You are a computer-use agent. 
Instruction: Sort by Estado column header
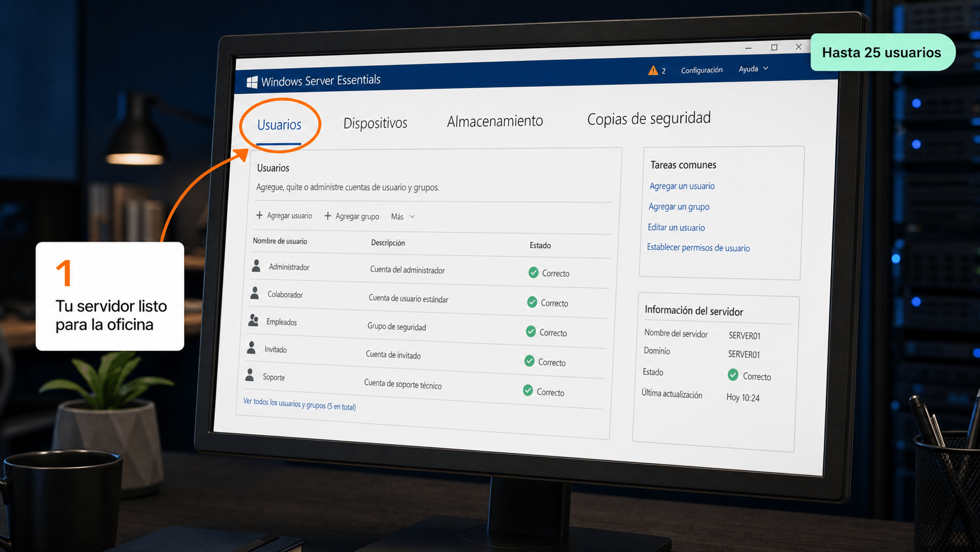[540, 245]
